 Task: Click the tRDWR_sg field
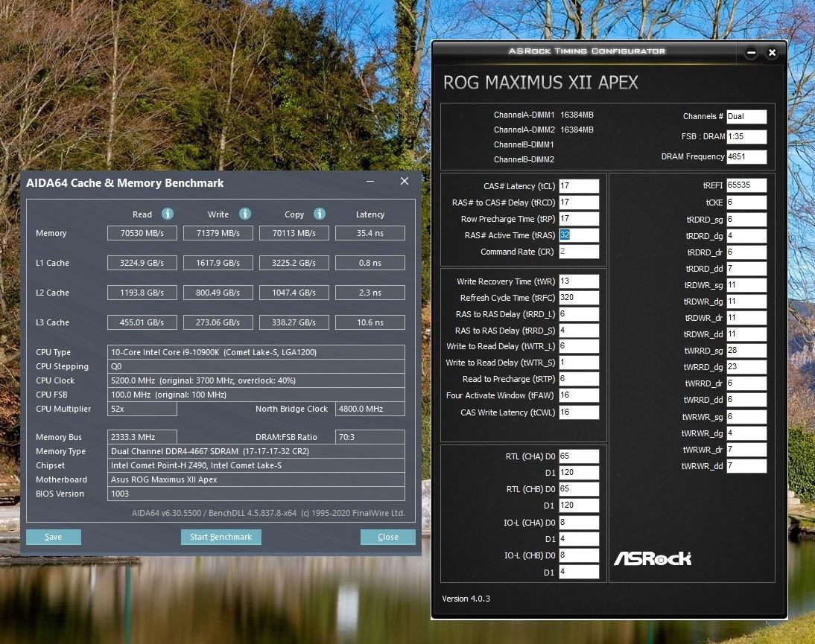pos(746,285)
